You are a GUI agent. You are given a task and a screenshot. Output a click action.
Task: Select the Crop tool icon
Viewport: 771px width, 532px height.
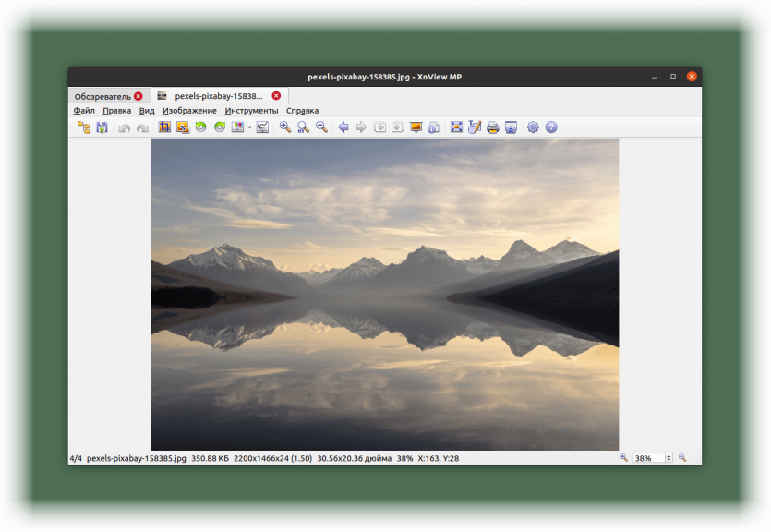tap(164, 127)
